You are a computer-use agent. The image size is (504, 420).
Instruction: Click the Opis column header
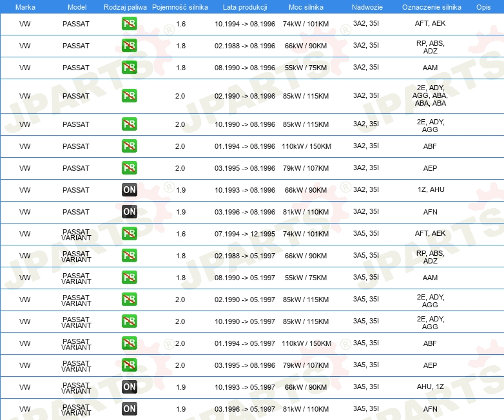[483, 7]
